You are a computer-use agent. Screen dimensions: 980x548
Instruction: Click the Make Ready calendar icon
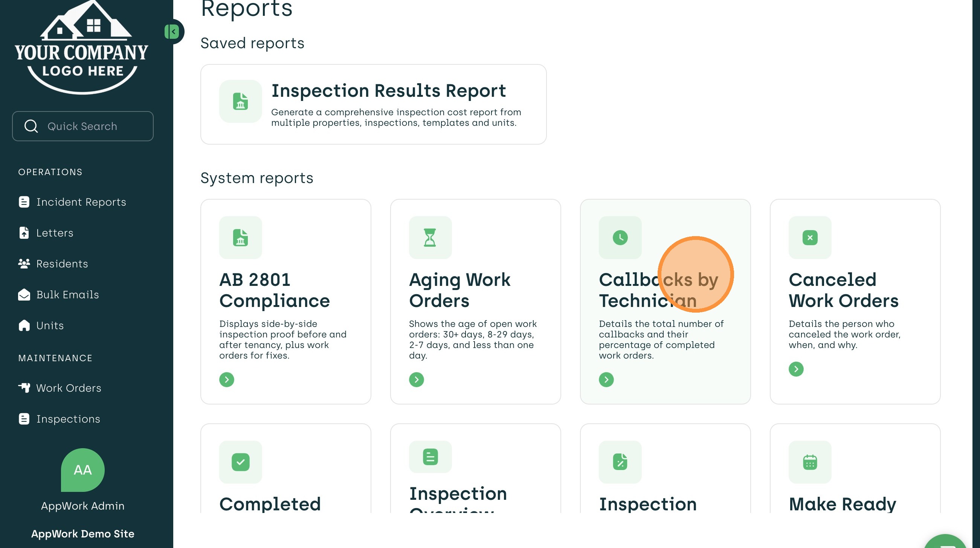coord(809,462)
